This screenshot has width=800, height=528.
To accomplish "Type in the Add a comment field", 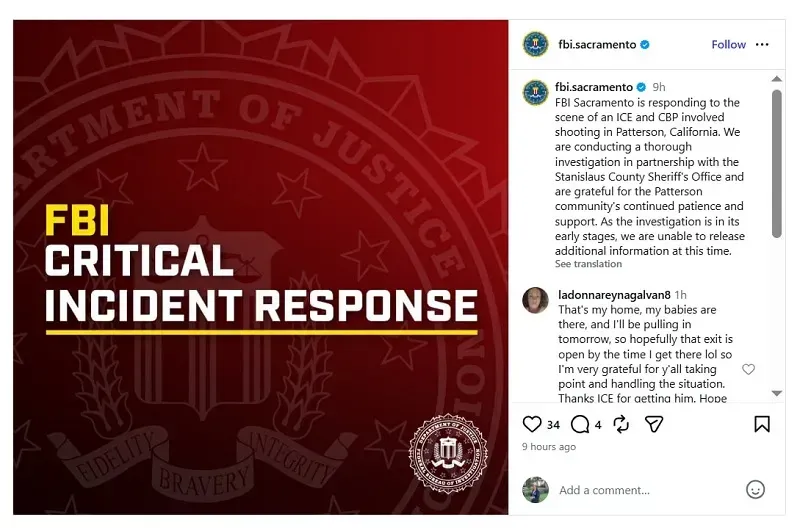I will (x=640, y=490).
